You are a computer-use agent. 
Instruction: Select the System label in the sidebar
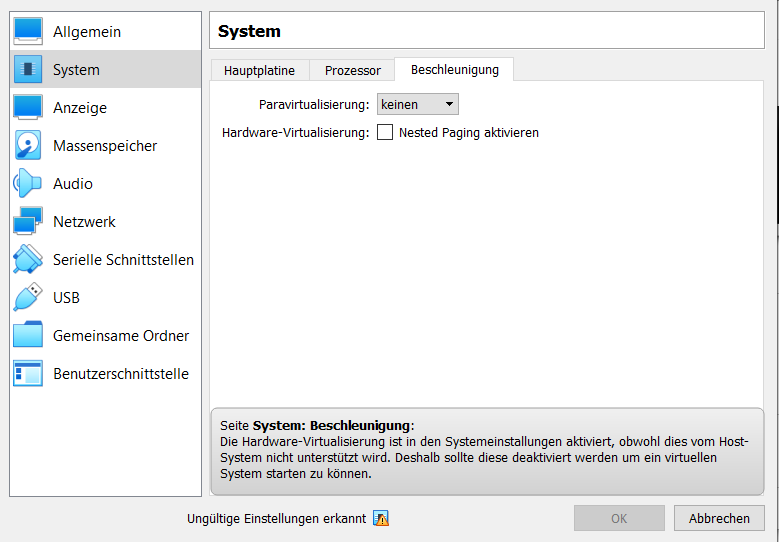(x=76, y=70)
